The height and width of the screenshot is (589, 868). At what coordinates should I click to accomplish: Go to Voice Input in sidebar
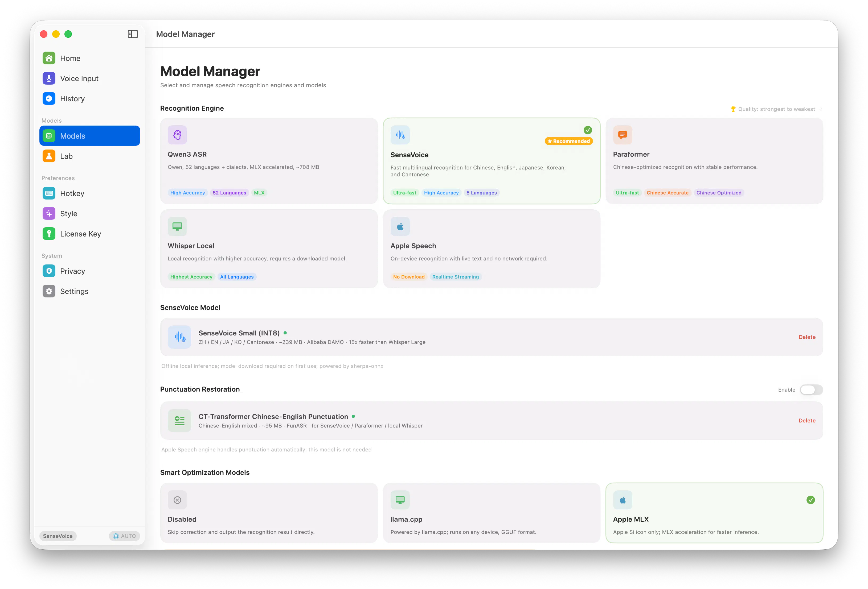(x=90, y=78)
